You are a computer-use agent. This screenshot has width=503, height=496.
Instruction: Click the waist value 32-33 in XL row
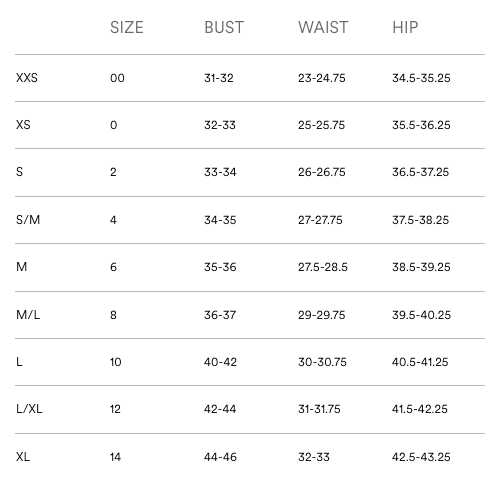tap(314, 457)
